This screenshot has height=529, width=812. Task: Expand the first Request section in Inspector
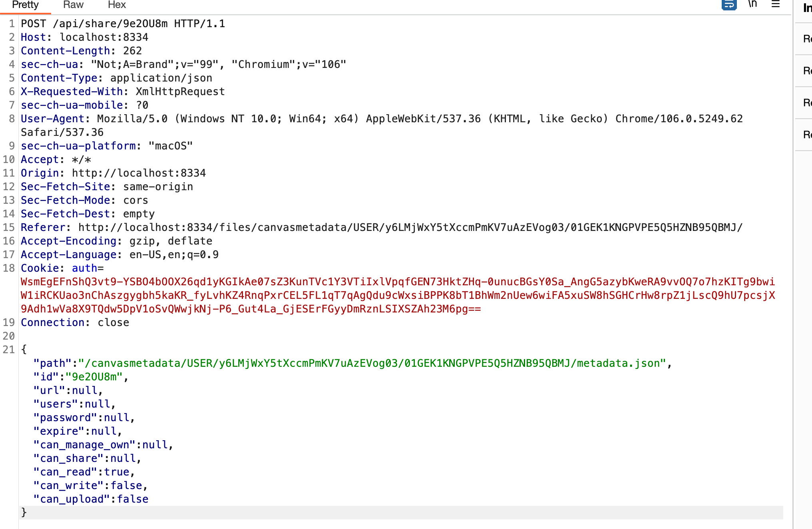(x=807, y=38)
